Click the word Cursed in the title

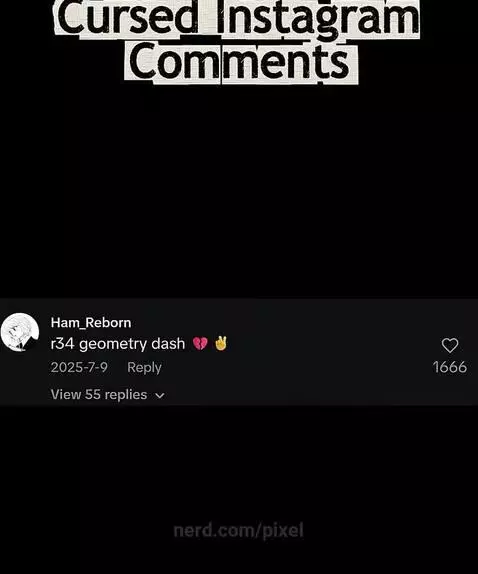tap(128, 16)
